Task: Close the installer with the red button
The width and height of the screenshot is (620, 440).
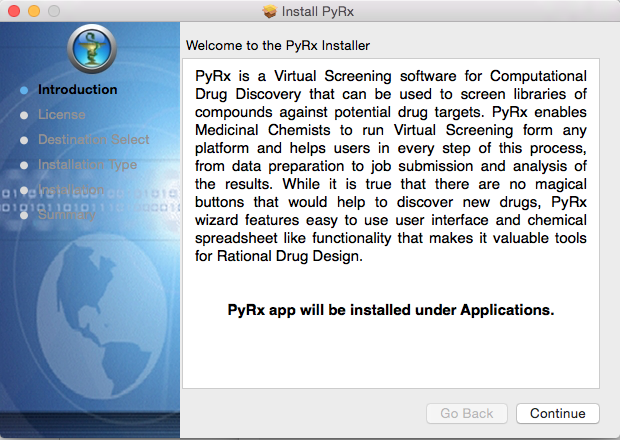Action: click(14, 11)
